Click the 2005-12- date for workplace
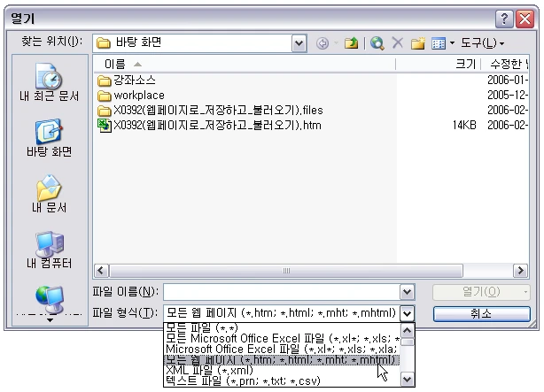544x392 pixels. point(508,95)
